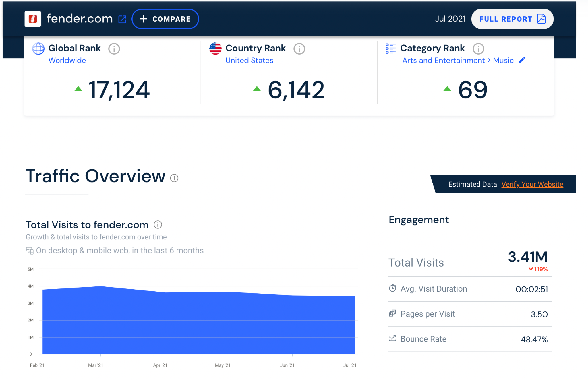This screenshot has height=380, width=588.
Task: Click the Total Visits info icon
Action: coord(158,225)
